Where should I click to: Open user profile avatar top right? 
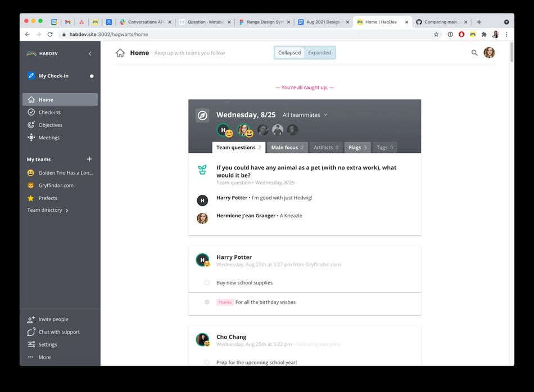pyautogui.click(x=489, y=53)
